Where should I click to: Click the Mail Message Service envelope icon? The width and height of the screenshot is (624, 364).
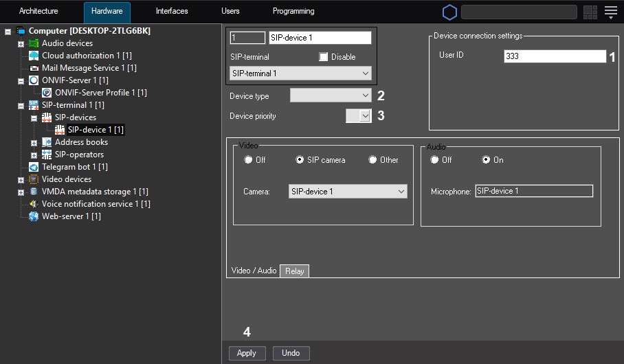(x=34, y=68)
